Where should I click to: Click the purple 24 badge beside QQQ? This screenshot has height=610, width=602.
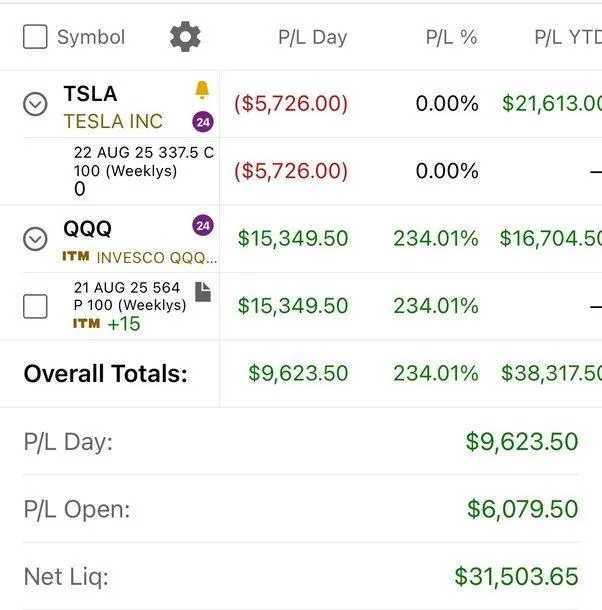pos(203,226)
